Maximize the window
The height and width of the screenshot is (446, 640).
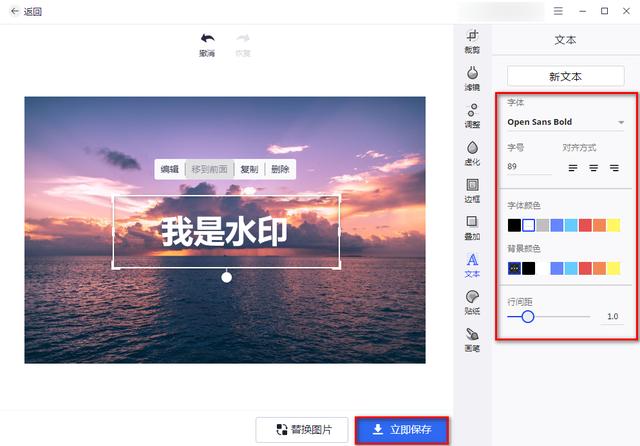coord(604,11)
